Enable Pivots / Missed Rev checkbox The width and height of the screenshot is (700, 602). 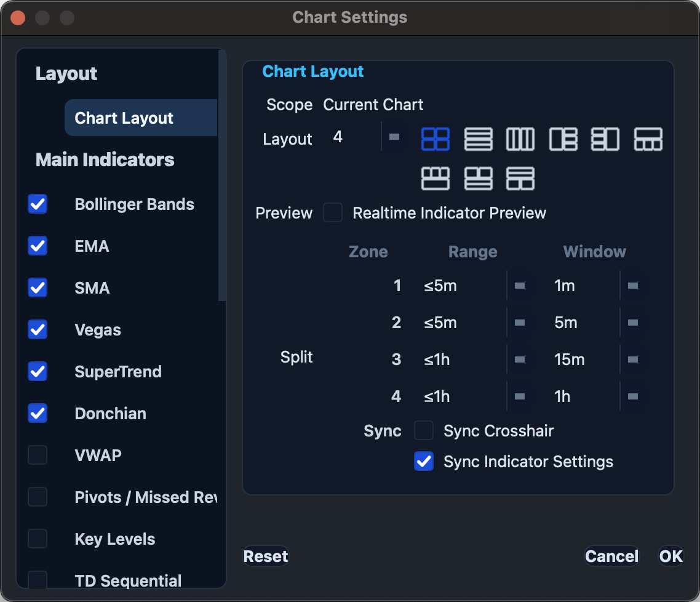point(38,497)
